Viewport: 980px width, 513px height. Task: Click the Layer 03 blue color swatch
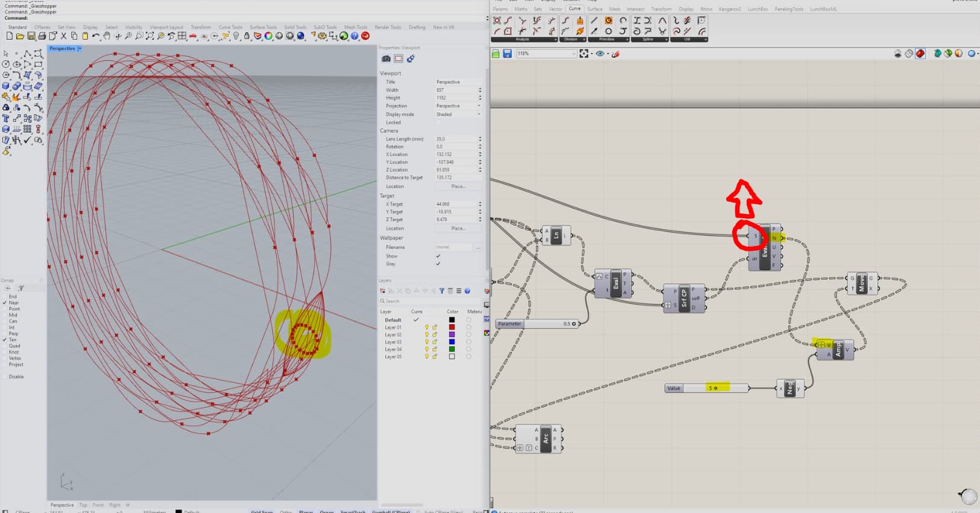tap(451, 342)
